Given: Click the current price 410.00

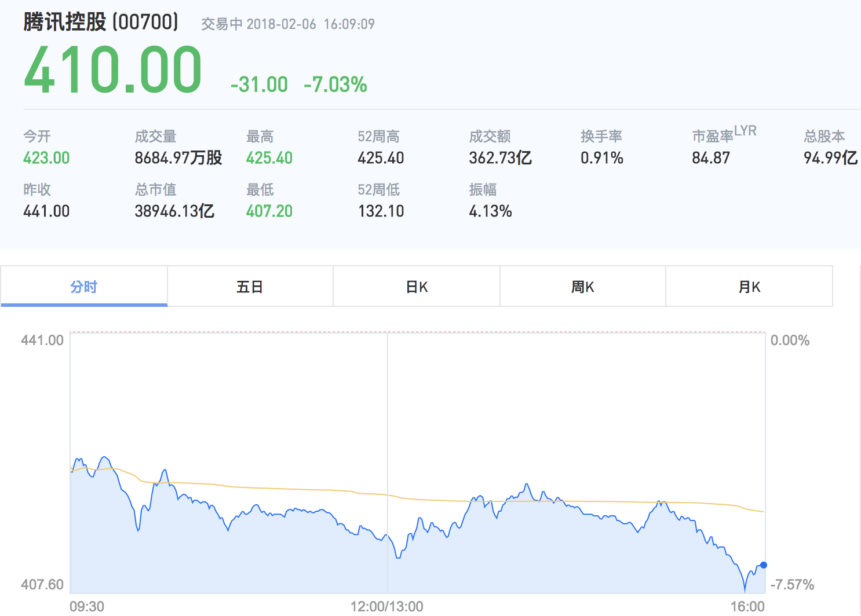Looking at the screenshot, I should pyautogui.click(x=113, y=70).
